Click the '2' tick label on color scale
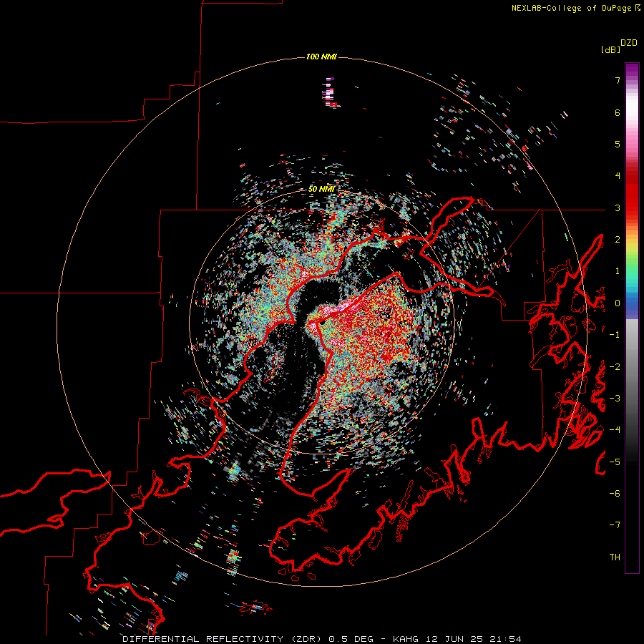 click(x=618, y=240)
